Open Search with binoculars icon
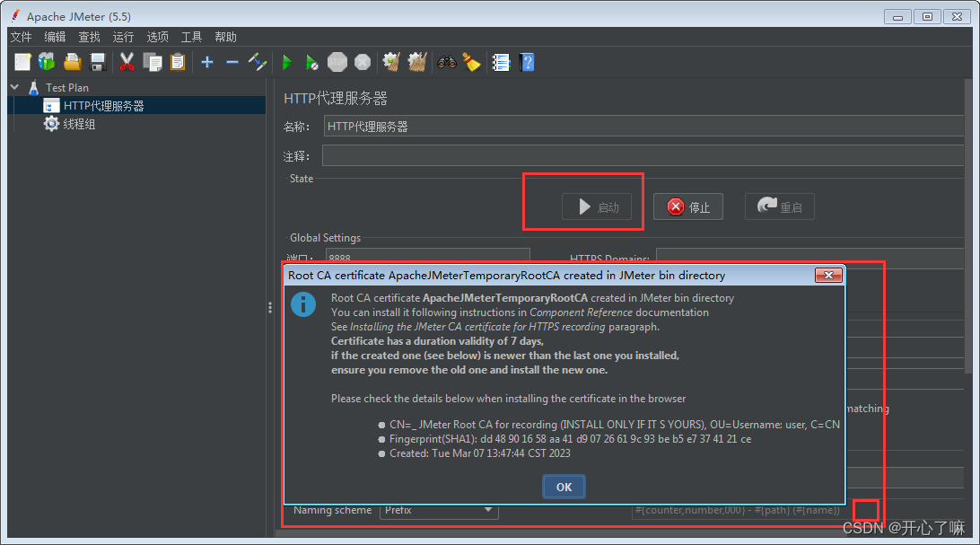Viewport: 980px width, 545px height. pyautogui.click(x=447, y=62)
